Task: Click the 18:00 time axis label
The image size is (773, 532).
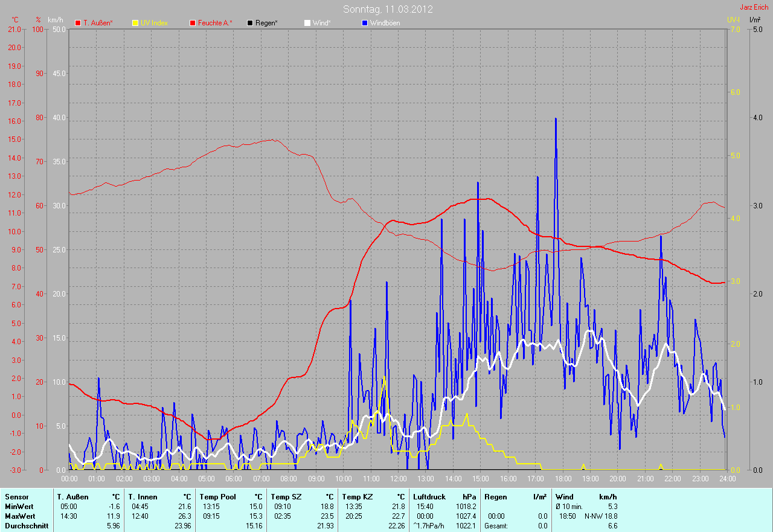Action: pos(563,478)
